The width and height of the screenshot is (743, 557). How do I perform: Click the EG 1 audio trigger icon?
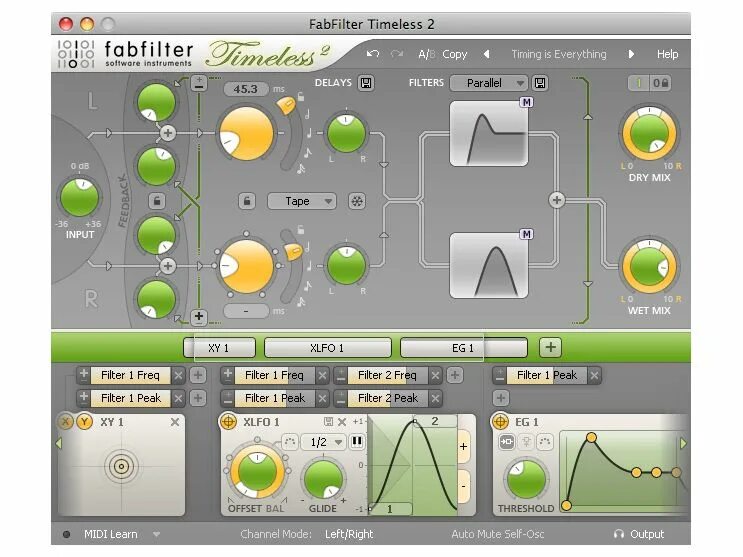507,442
